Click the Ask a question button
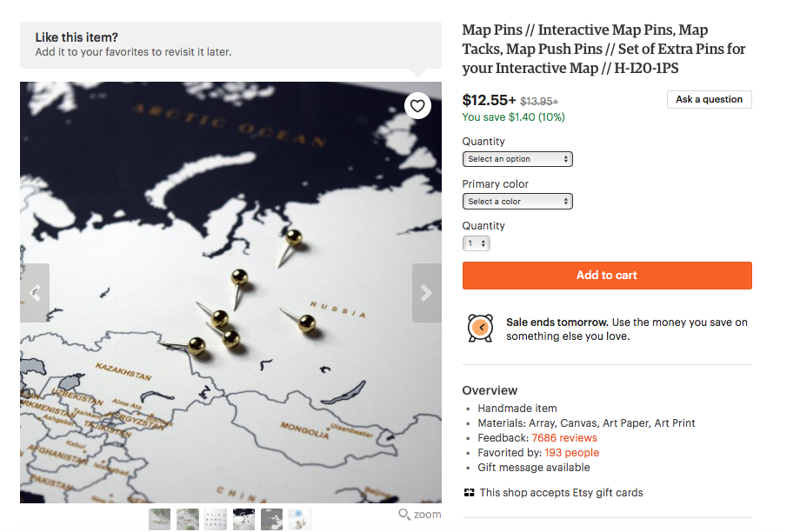The image size is (800, 532). [710, 99]
